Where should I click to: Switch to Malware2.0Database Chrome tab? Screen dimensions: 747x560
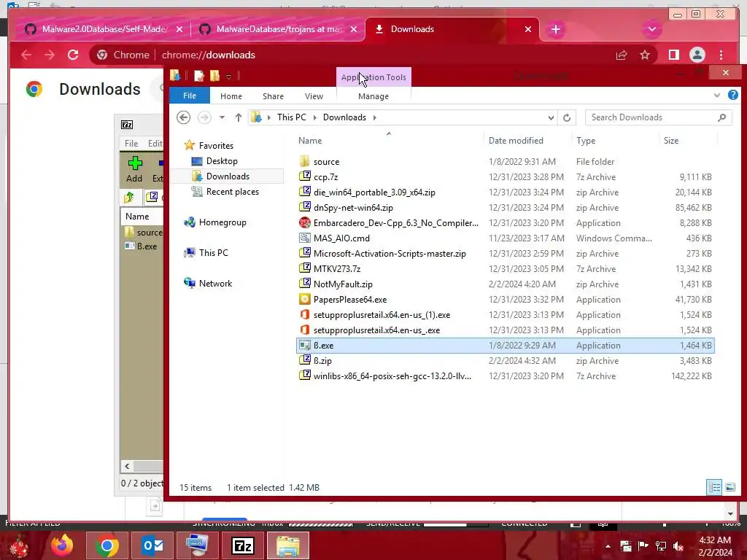coord(104,29)
